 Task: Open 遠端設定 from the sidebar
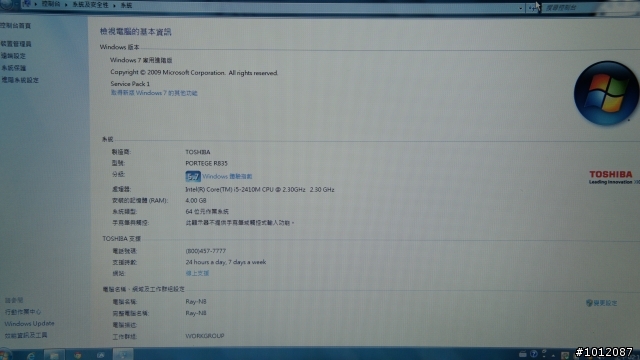click(13, 56)
